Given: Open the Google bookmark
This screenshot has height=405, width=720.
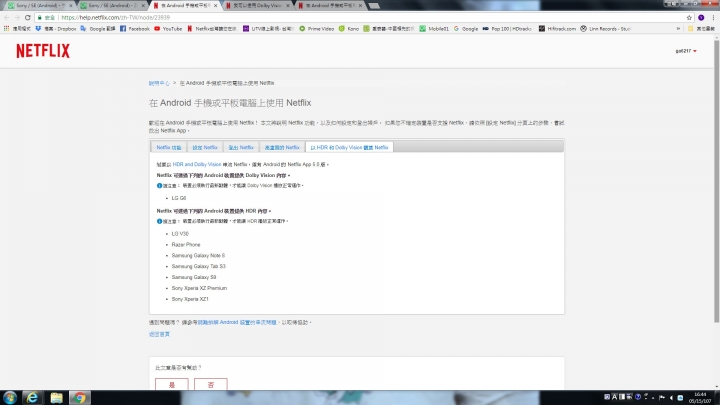Looking at the screenshot, I should (x=466, y=28).
